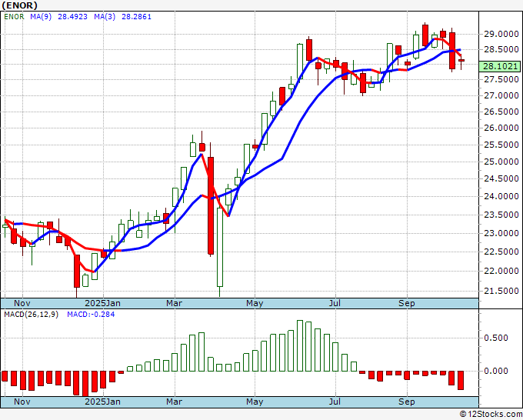This screenshot has height=420, width=523.
Task: Click the 0.000 MACD axis label
Action: (x=496, y=371)
